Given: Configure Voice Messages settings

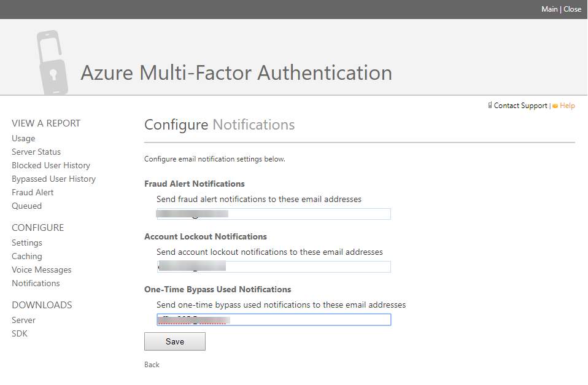Looking at the screenshot, I should [41, 270].
